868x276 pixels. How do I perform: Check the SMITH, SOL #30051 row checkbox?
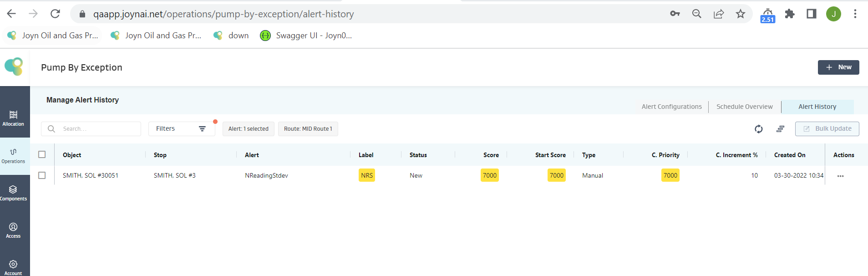pos(42,175)
